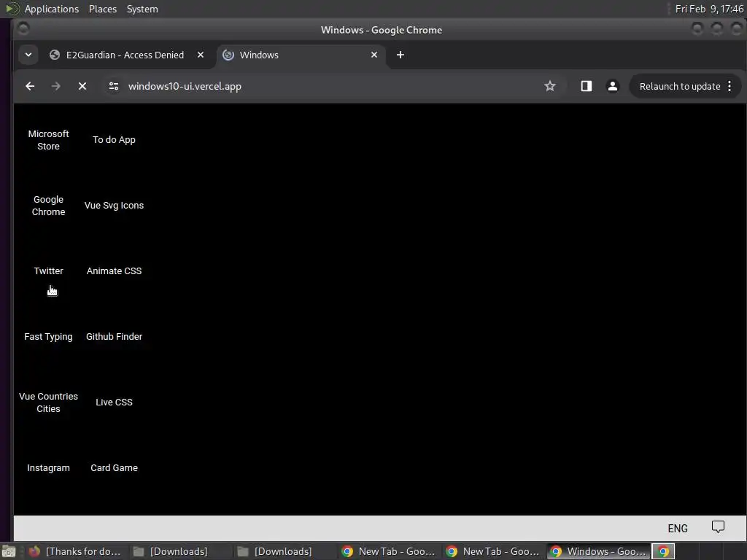Open the Chrome profile menu
Image resolution: width=747 pixels, height=560 pixels.
tap(613, 86)
